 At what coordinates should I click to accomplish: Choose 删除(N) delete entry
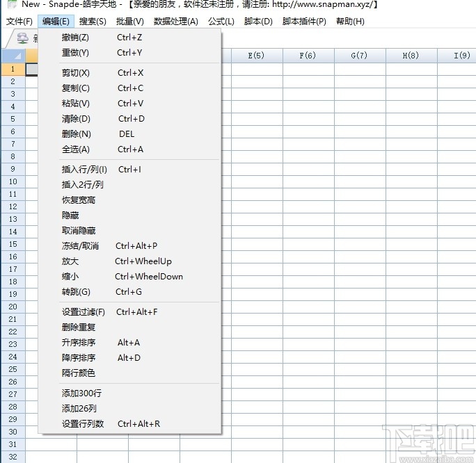click(x=130, y=134)
